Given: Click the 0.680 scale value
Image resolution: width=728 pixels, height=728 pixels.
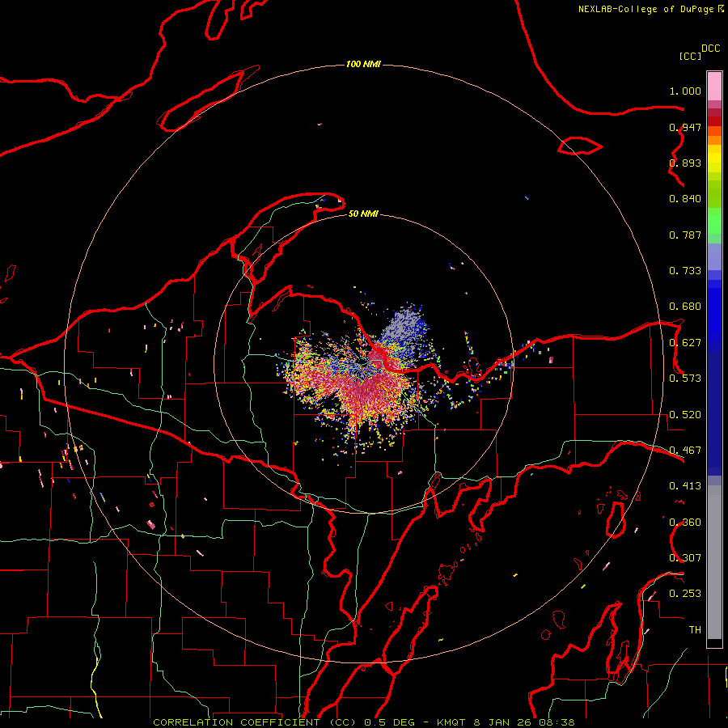Looking at the screenshot, I should coord(685,307).
